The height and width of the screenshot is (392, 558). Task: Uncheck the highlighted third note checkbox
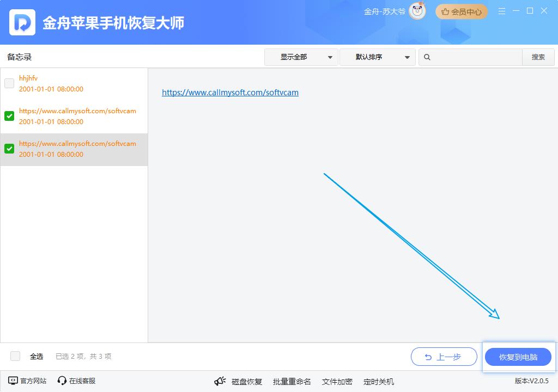click(x=9, y=149)
